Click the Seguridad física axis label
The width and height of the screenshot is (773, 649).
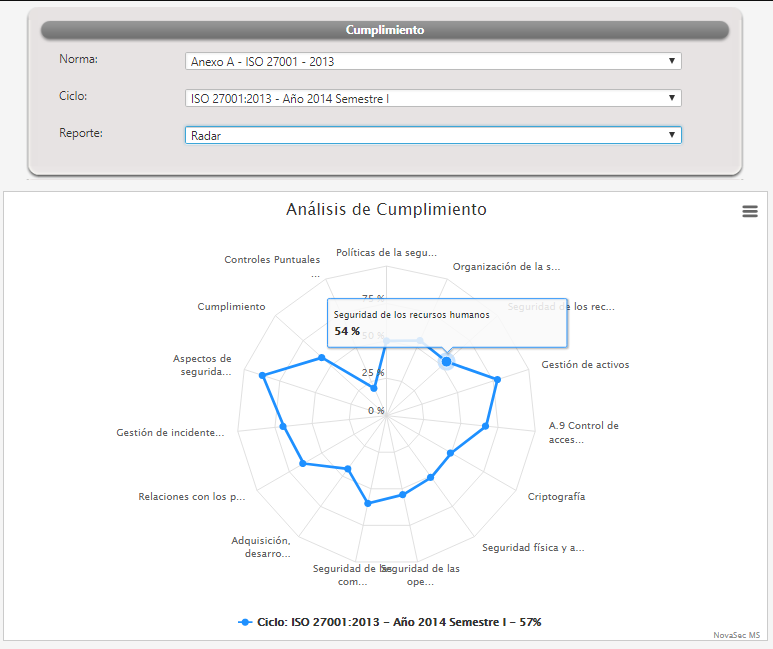(x=533, y=548)
